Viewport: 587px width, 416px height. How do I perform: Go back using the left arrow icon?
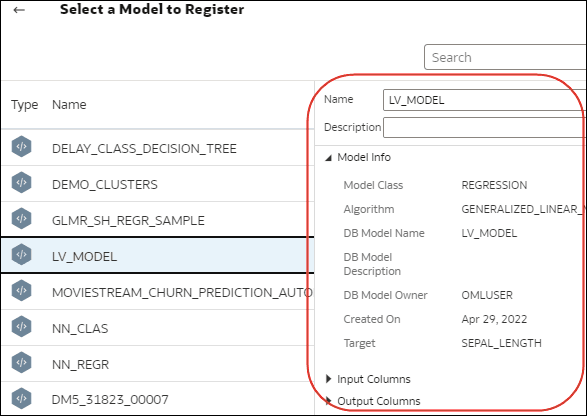pos(19,10)
